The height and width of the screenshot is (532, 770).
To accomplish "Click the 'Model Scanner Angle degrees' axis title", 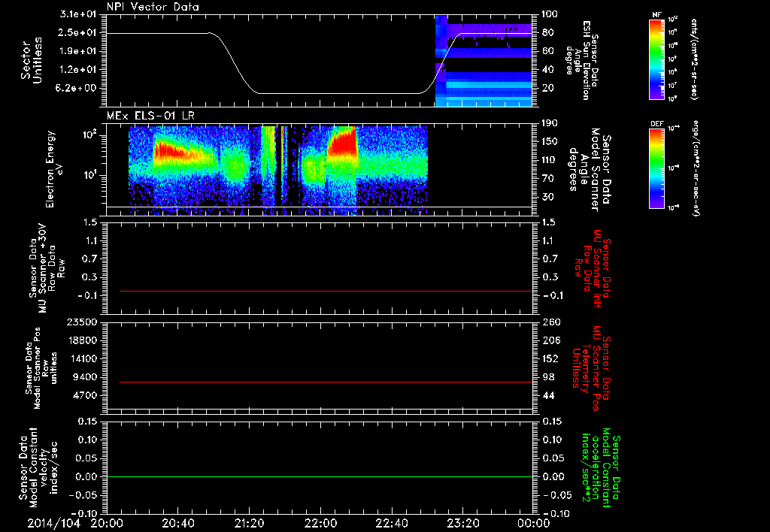I will point(590,170).
